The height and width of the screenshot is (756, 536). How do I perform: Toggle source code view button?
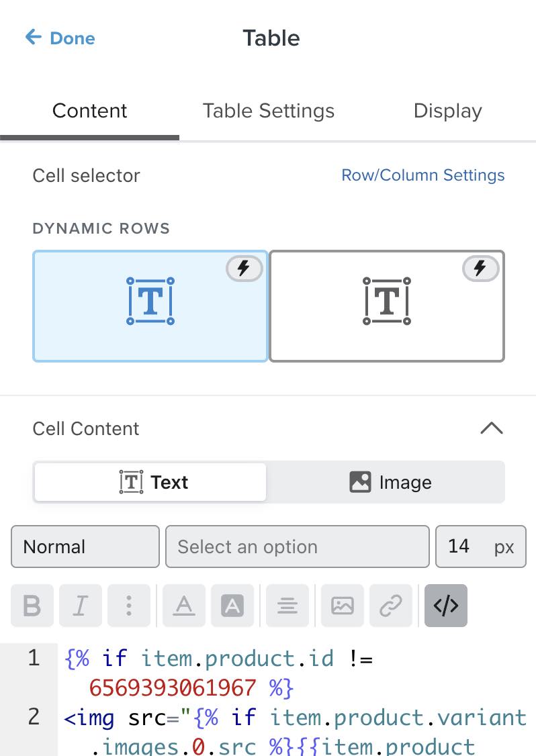[x=445, y=606]
